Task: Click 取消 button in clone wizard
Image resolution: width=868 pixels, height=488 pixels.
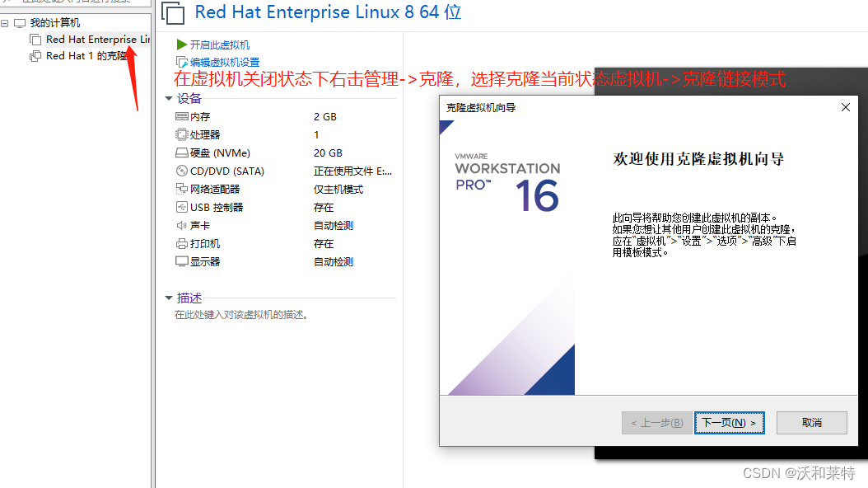Action: [x=811, y=423]
